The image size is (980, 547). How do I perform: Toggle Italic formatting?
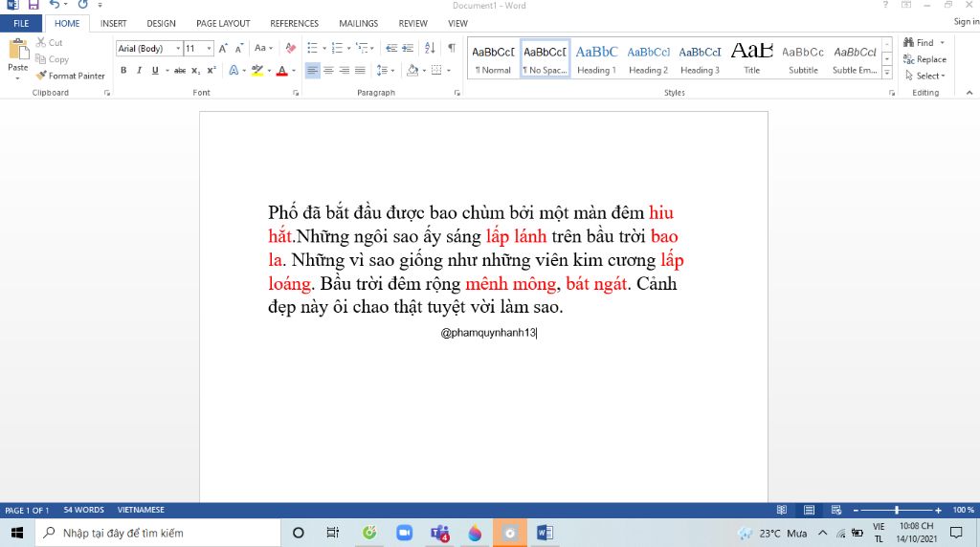pyautogui.click(x=140, y=71)
